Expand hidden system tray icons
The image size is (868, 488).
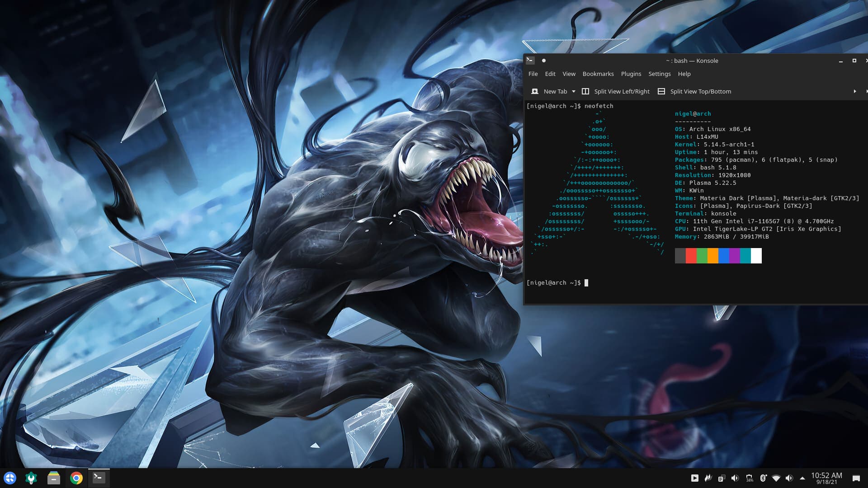click(802, 478)
